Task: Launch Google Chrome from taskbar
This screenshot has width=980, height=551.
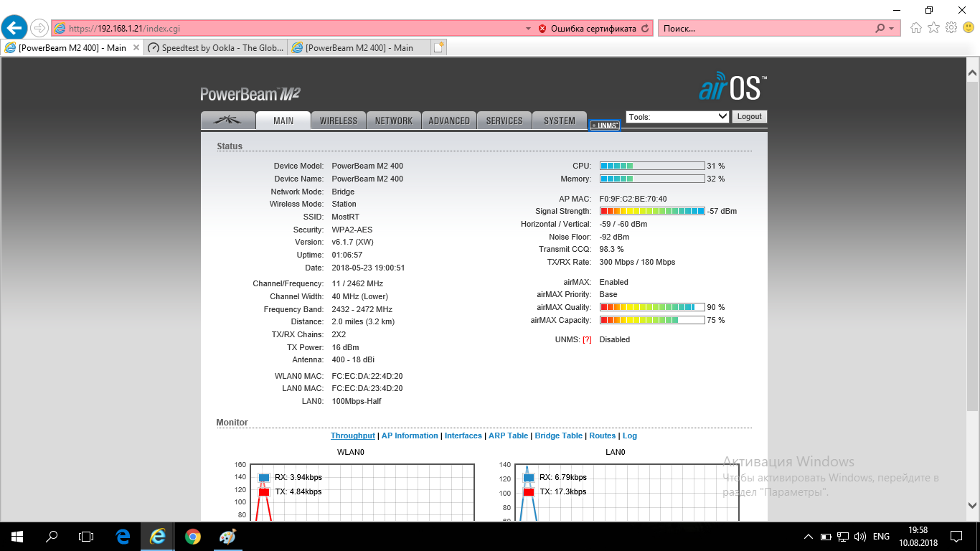Action: click(x=192, y=536)
